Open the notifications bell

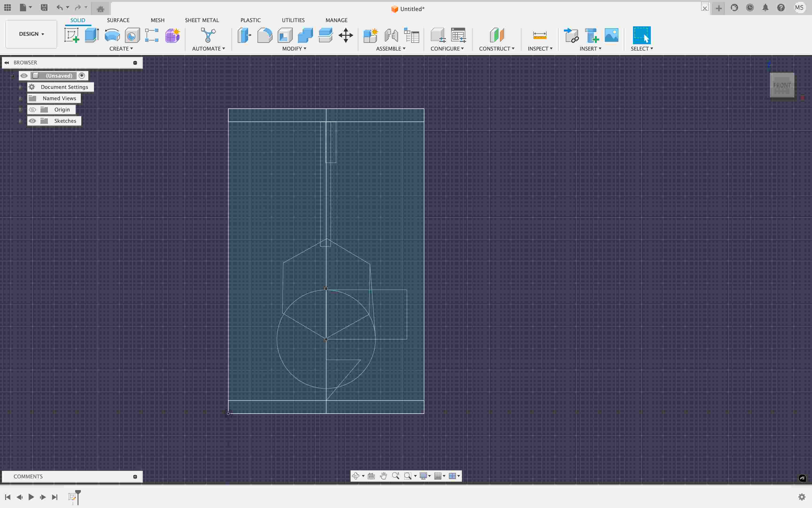pyautogui.click(x=765, y=8)
